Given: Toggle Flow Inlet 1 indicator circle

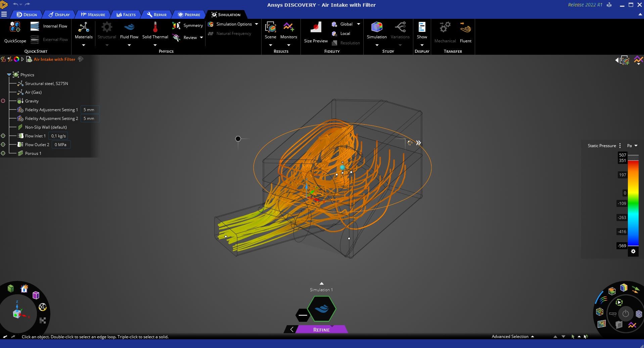Looking at the screenshot, I should (x=3, y=136).
